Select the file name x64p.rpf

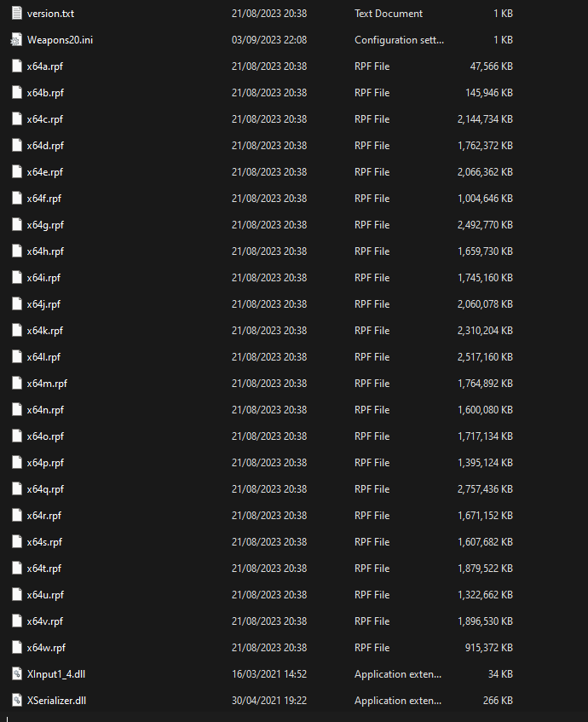pos(45,463)
